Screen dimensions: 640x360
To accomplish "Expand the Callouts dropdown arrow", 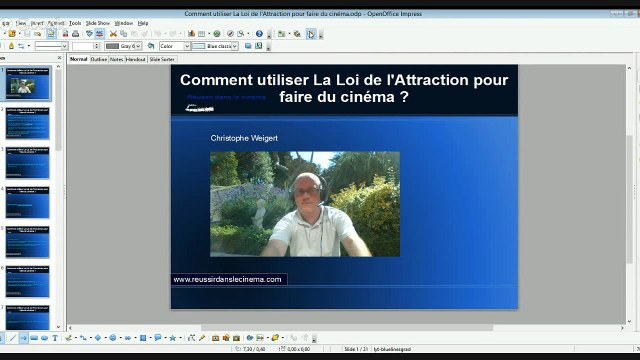I will pos(165,338).
